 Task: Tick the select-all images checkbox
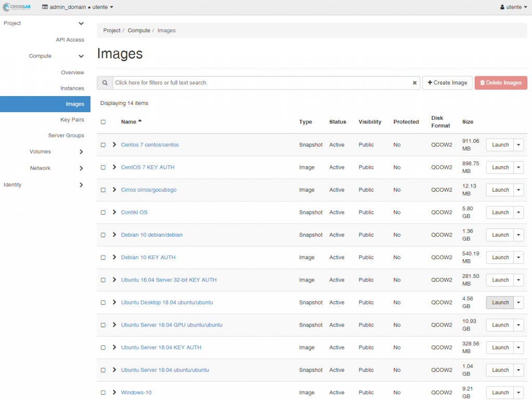[103, 122]
